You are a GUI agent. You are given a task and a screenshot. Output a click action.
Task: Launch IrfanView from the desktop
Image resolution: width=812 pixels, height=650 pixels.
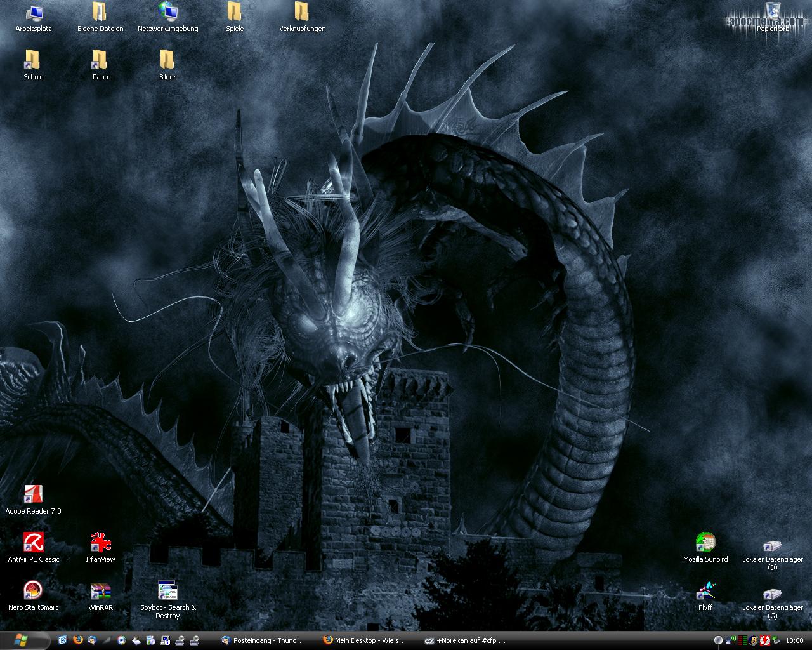click(x=100, y=543)
